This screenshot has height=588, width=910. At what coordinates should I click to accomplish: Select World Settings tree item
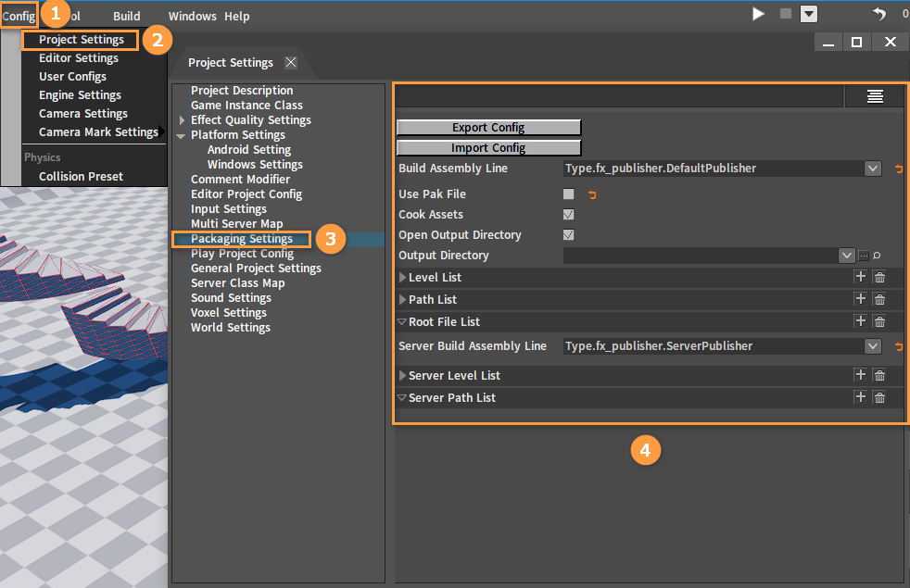(231, 328)
